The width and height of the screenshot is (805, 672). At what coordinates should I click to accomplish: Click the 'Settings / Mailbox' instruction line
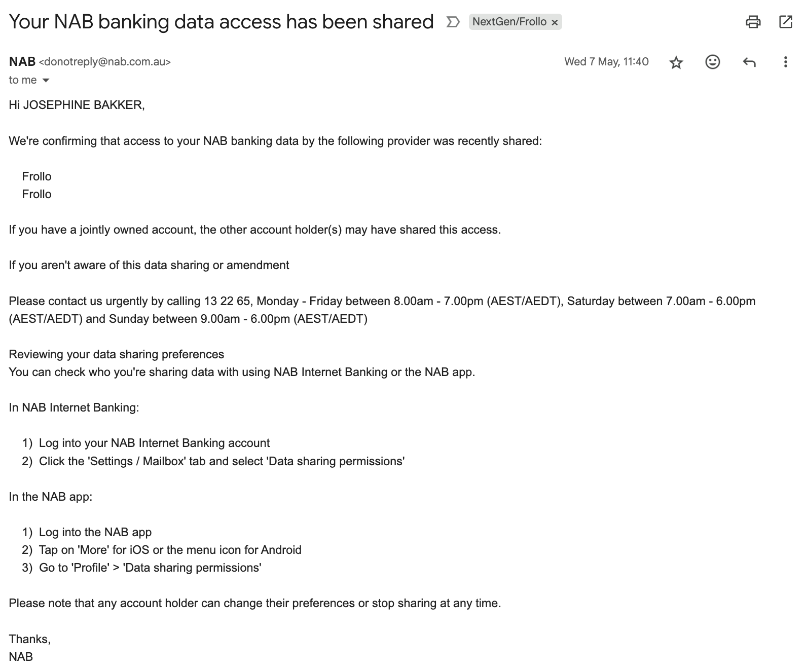222,461
